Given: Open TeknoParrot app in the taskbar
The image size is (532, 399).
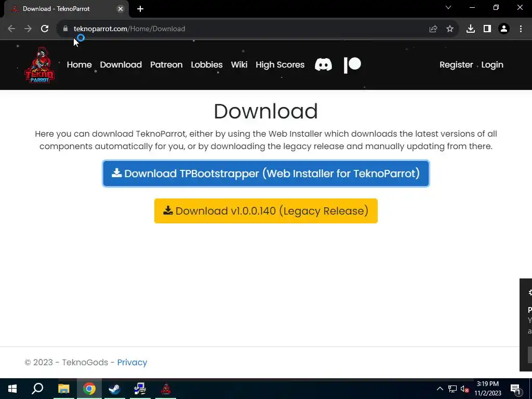Looking at the screenshot, I should tap(166, 389).
